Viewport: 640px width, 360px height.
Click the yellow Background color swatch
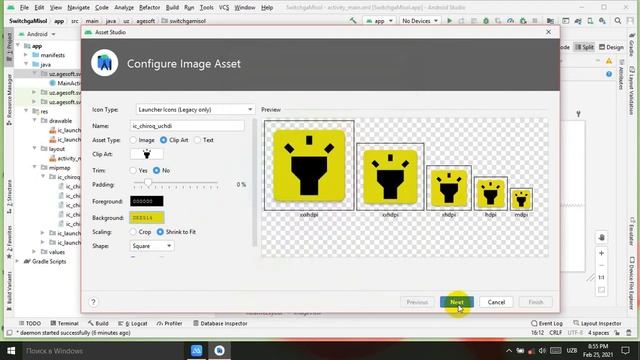tap(147, 218)
